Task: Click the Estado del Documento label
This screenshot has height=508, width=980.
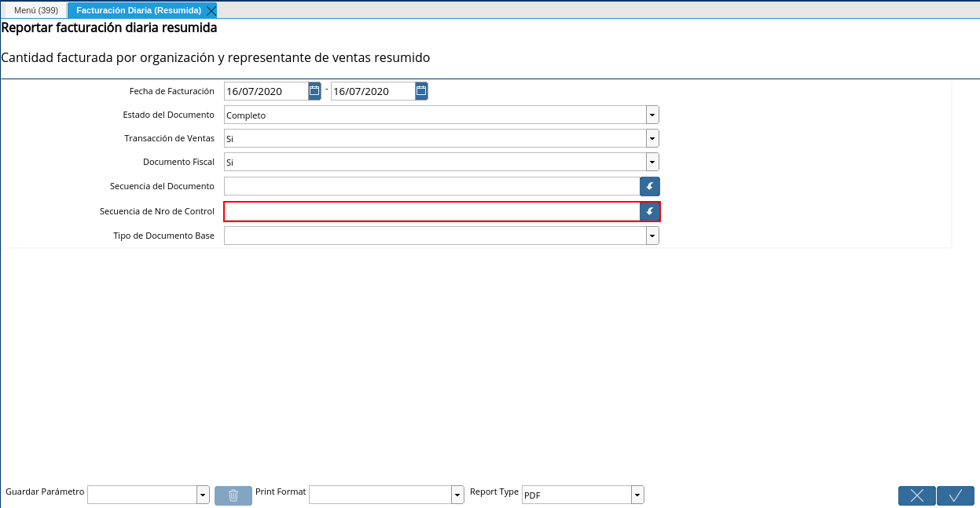Action: coord(169,115)
